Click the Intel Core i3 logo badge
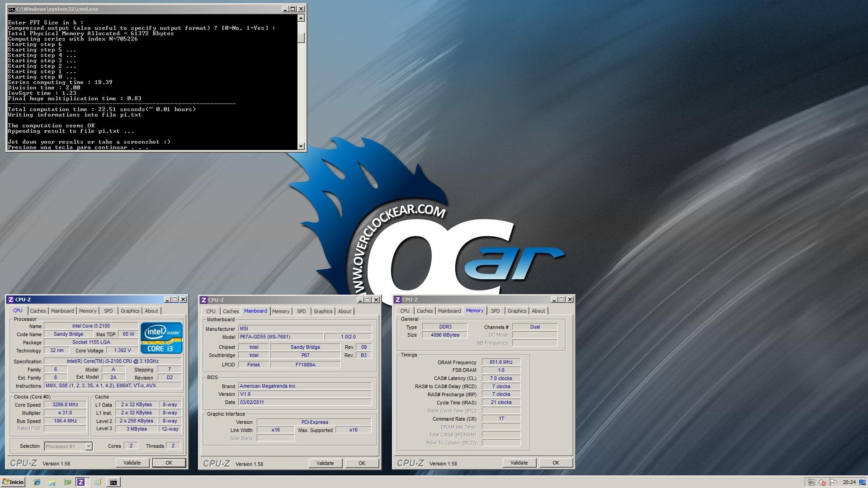 161,338
